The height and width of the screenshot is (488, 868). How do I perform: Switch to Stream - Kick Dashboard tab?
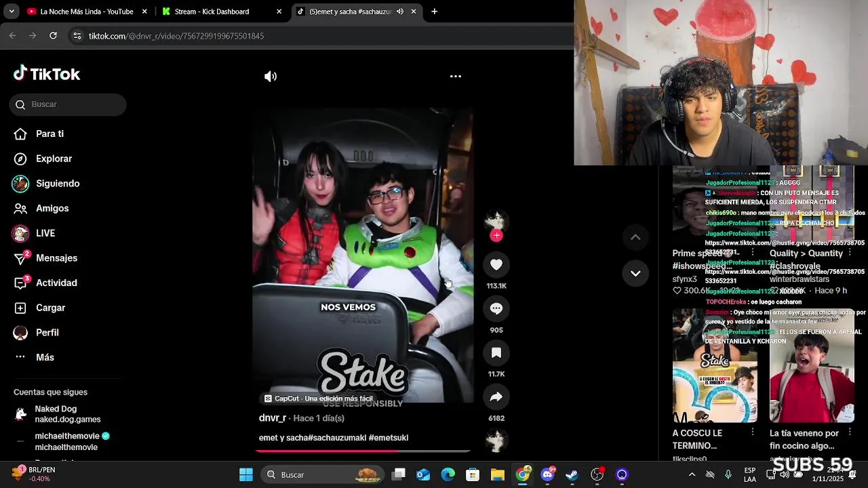212,12
